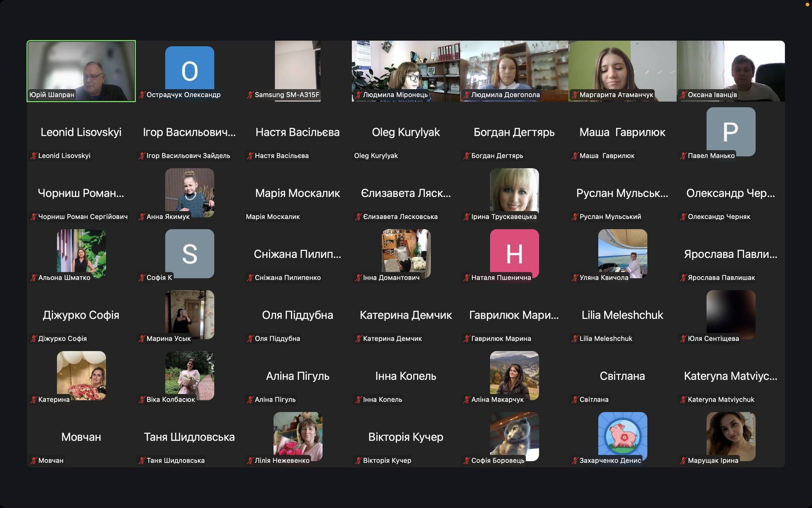Click the orange microphone indicator dot

point(807,4)
